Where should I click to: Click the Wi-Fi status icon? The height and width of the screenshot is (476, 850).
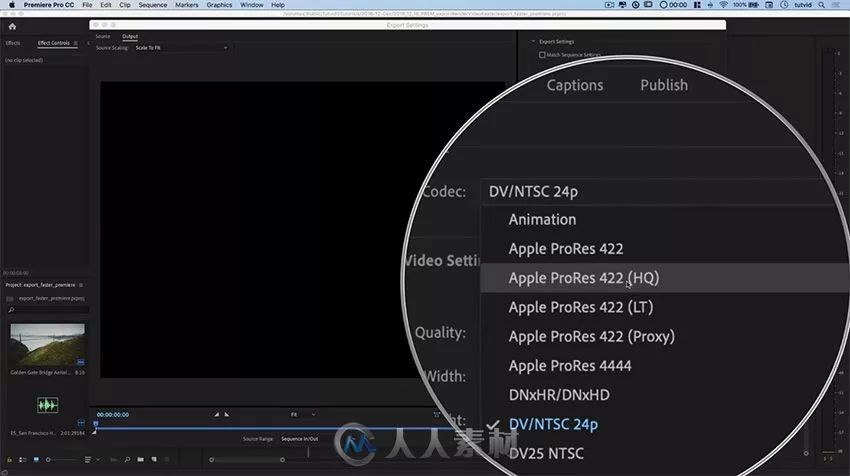pyautogui.click(x=723, y=5)
